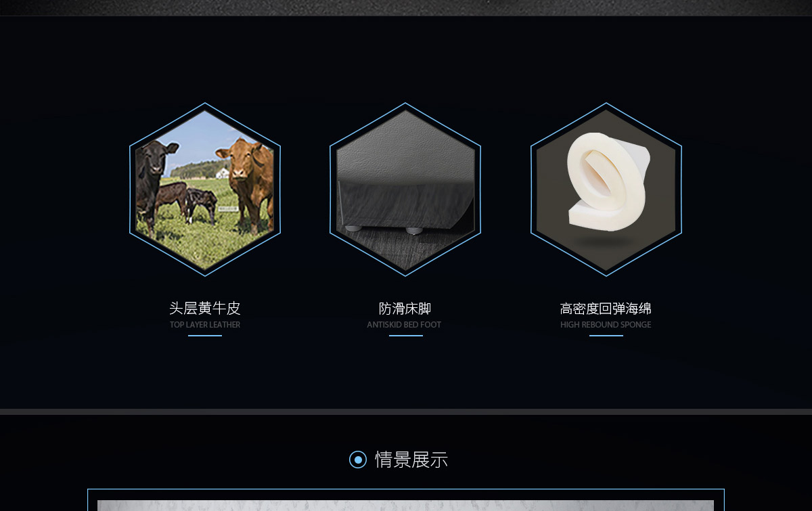
Task: Click the blue underline below 头层黄牛皮
Action: point(205,336)
